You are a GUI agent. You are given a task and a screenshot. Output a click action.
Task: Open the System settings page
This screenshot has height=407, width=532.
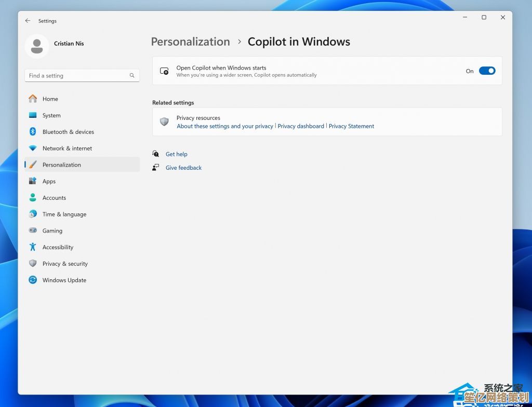click(x=82, y=115)
